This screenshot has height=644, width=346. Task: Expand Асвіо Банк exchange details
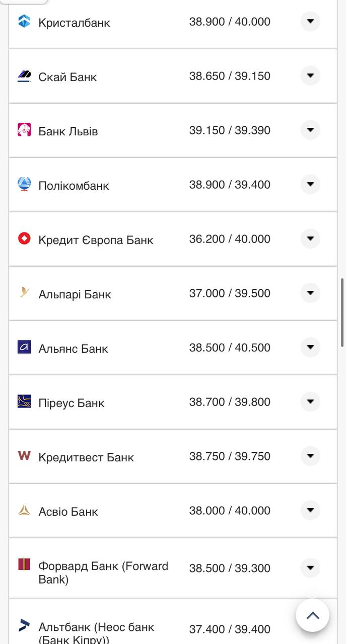[x=310, y=510]
